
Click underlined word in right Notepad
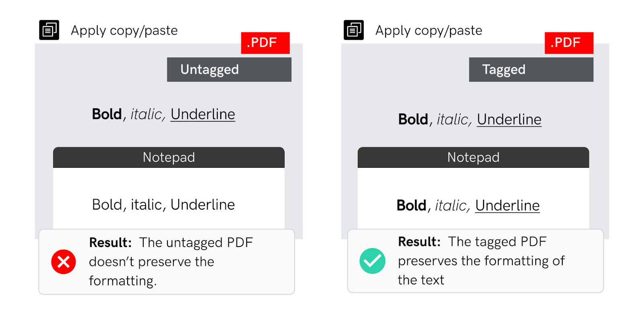pyautogui.click(x=508, y=206)
